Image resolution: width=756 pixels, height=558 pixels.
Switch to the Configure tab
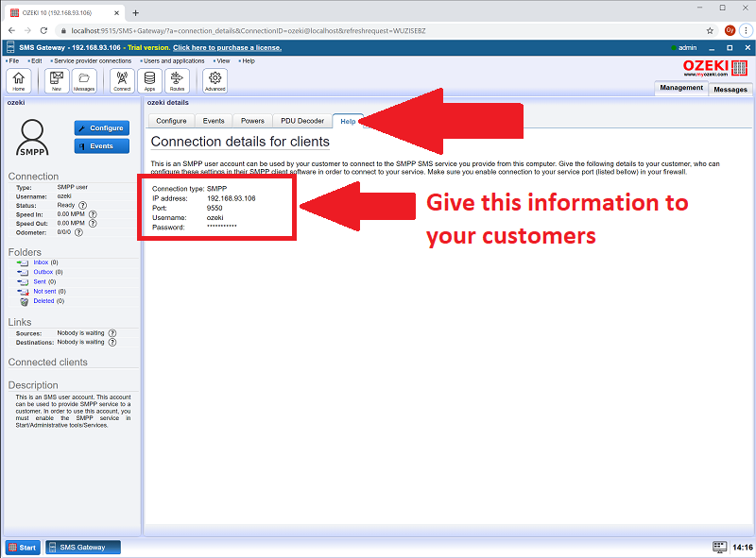[x=171, y=121]
